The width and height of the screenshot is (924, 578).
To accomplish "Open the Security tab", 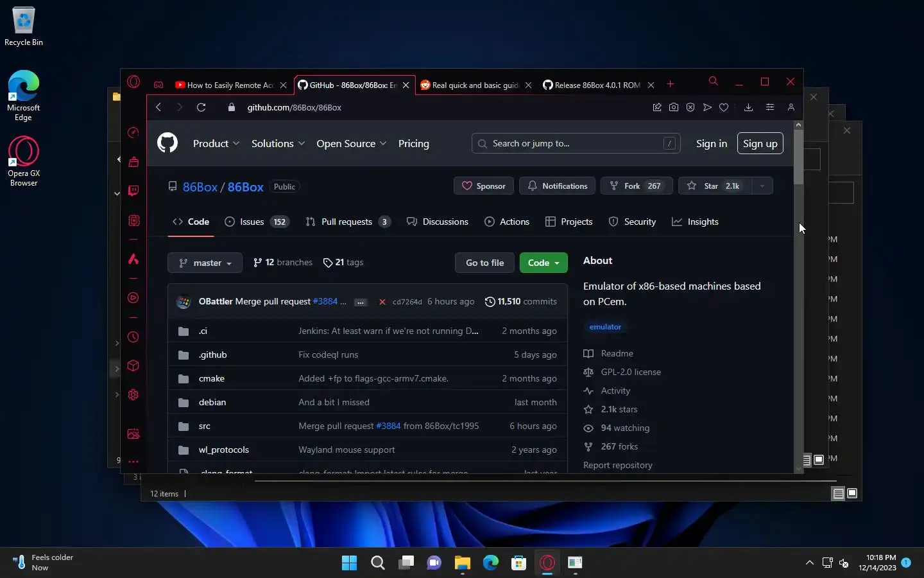I will 632,222.
